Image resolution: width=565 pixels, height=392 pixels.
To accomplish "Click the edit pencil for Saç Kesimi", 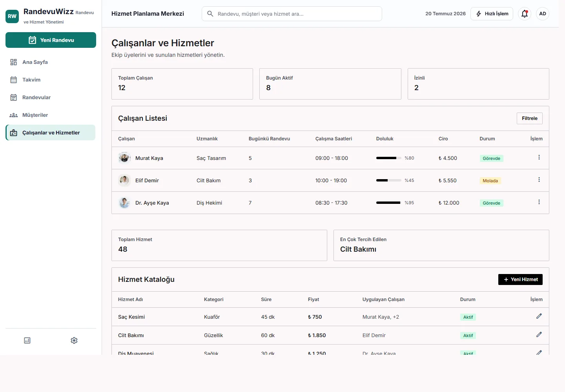I will tap(539, 316).
